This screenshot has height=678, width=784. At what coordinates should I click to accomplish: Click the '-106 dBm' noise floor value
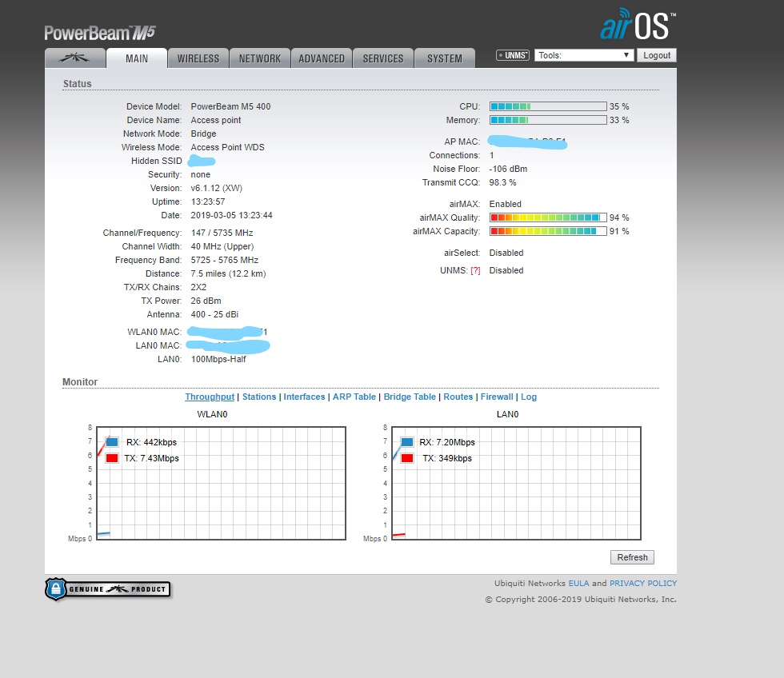[x=508, y=169]
